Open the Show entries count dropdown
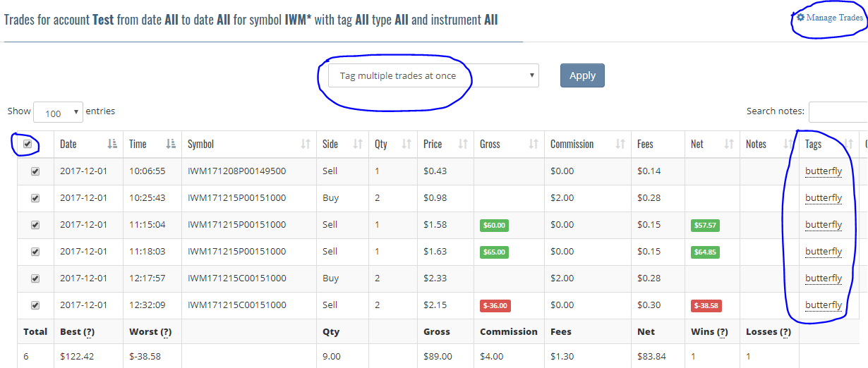Image resolution: width=868 pixels, height=368 pixels. pos(58,113)
